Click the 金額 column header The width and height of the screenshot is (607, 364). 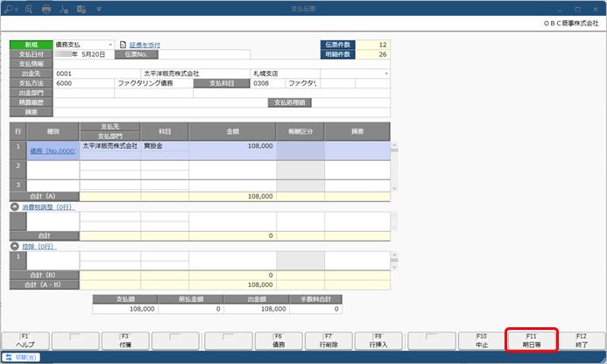233,131
